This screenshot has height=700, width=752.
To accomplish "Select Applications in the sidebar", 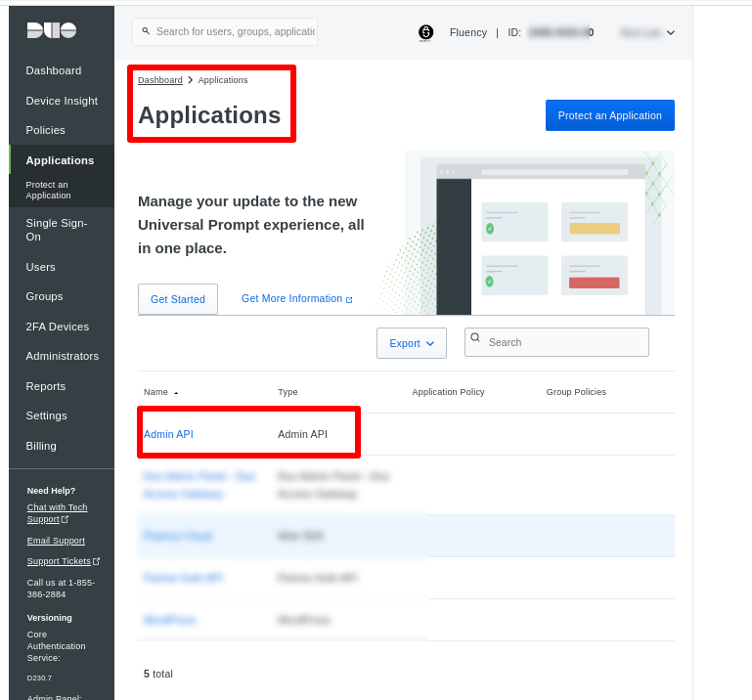I will [60, 160].
